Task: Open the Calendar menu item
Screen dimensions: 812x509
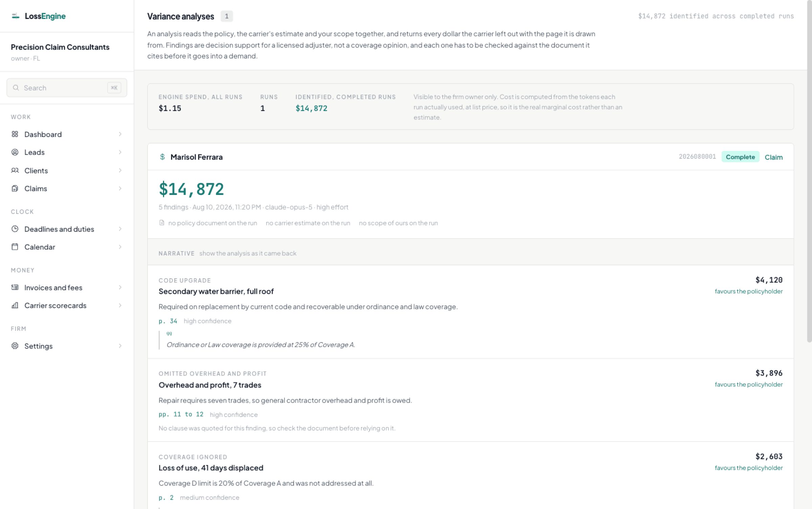Action: pos(67,247)
